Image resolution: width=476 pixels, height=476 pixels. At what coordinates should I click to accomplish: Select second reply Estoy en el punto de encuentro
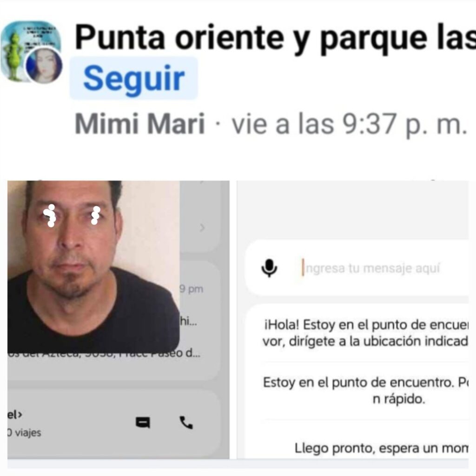pyautogui.click(x=365, y=390)
